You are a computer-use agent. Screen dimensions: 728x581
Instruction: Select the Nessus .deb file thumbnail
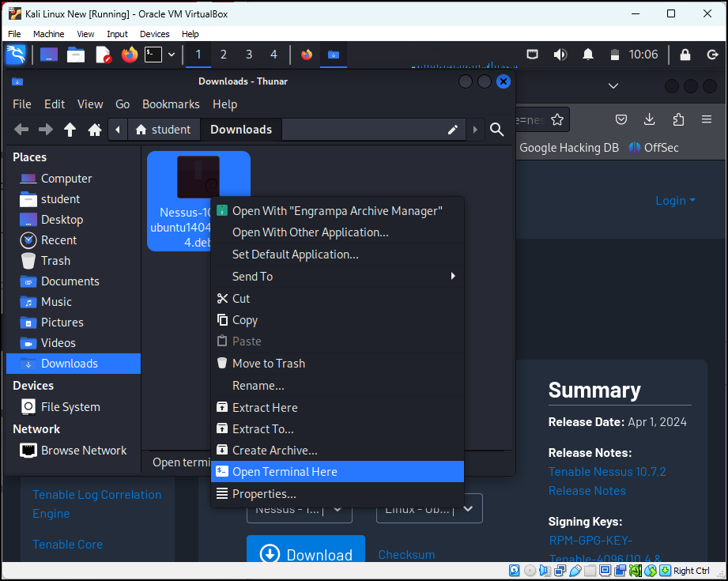[x=198, y=177]
